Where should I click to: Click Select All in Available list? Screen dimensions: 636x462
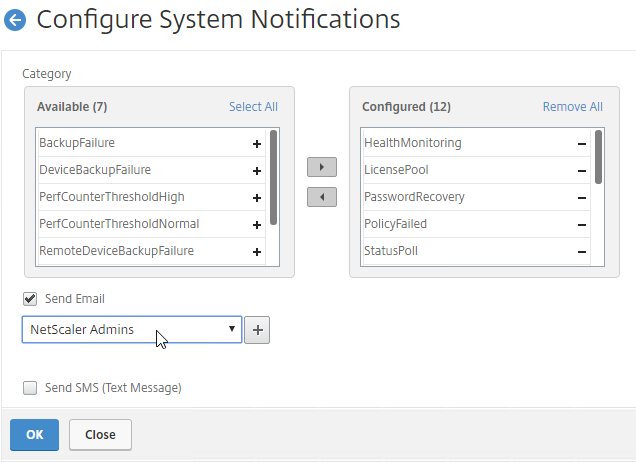pos(253,107)
